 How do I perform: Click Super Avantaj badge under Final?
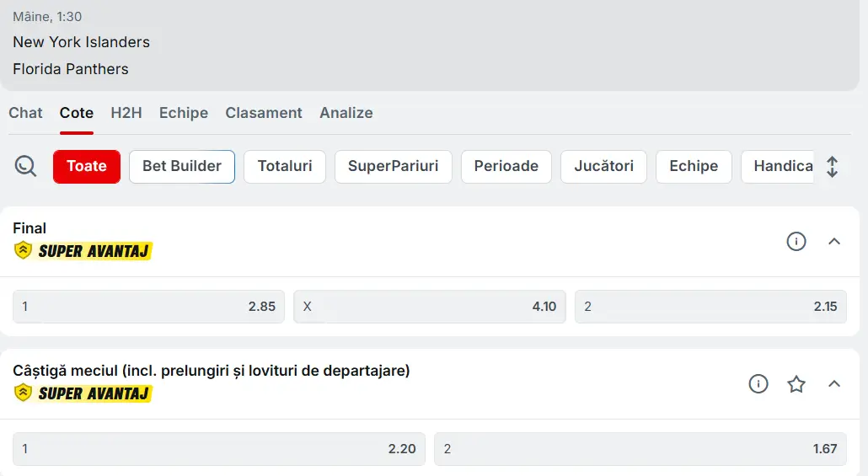83,250
